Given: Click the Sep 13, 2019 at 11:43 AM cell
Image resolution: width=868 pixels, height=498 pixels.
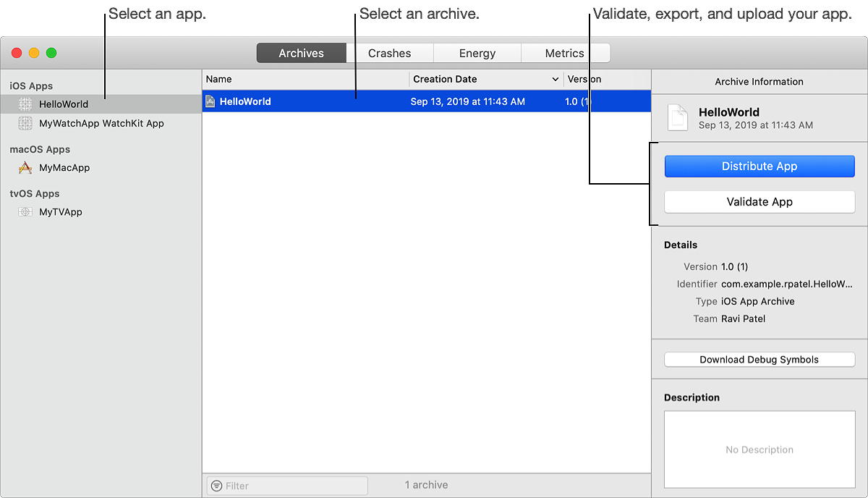Looking at the screenshot, I should (x=468, y=101).
